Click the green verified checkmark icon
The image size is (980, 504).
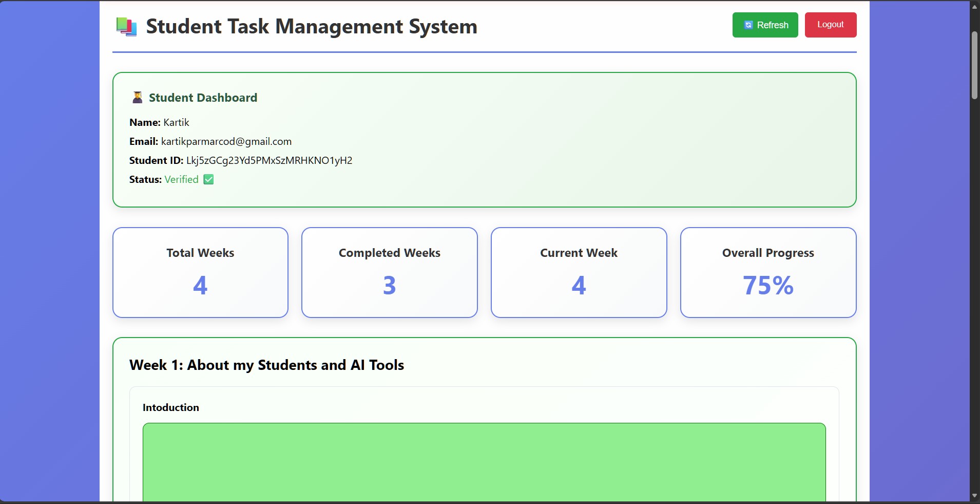208,179
